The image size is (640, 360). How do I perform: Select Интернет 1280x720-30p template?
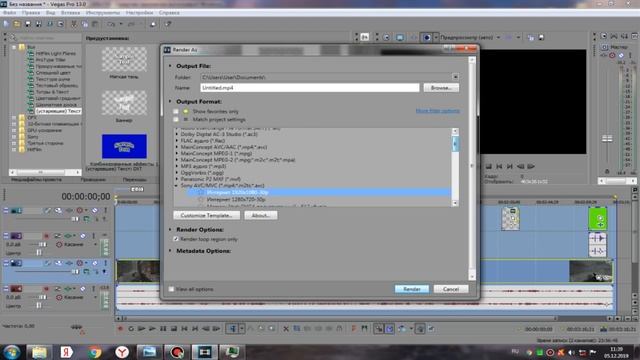[236, 200]
